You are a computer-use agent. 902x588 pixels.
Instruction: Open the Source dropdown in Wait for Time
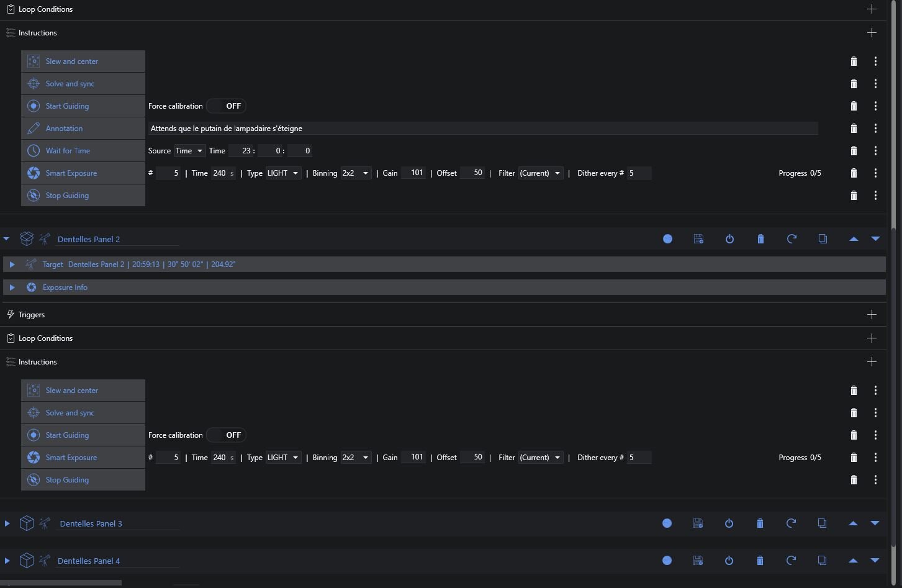point(189,151)
